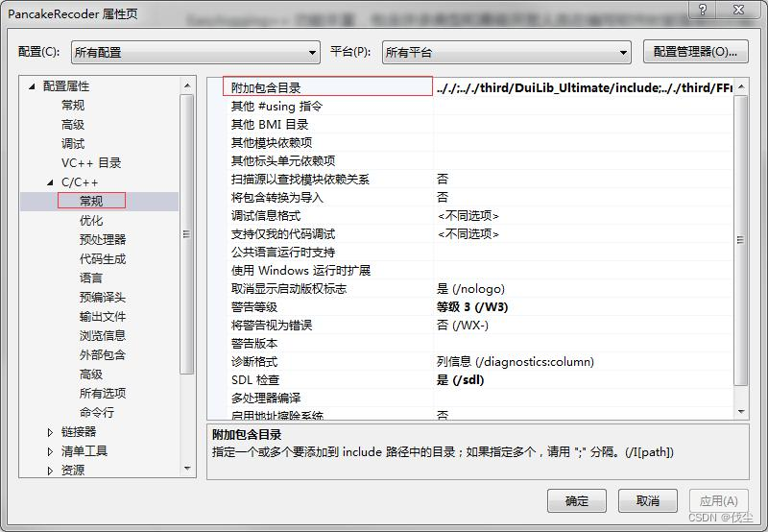Click the property grid vertical scrollbar thumb
The image size is (768, 532).
(741, 240)
